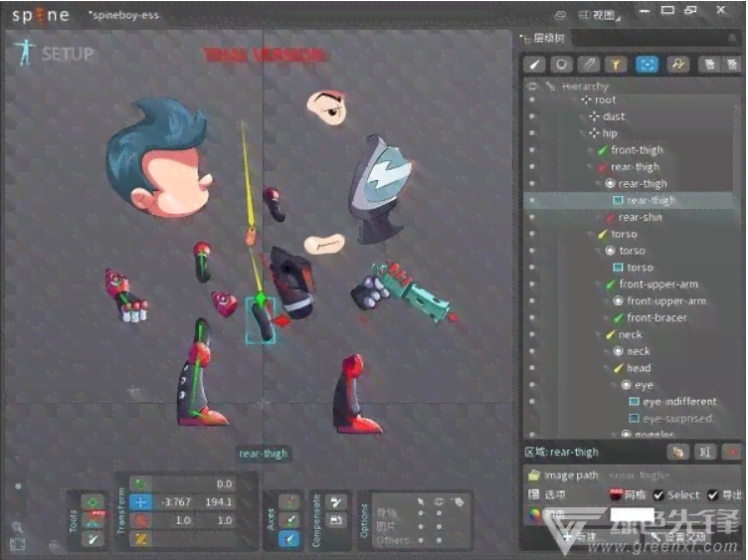
Task: Click the yellow funnel filter icon
Action: 616,65
